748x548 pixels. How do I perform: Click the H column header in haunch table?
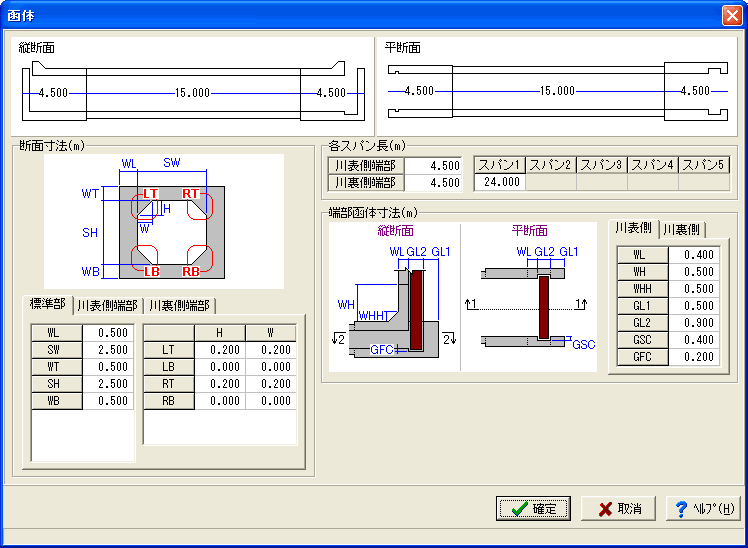(x=220, y=333)
